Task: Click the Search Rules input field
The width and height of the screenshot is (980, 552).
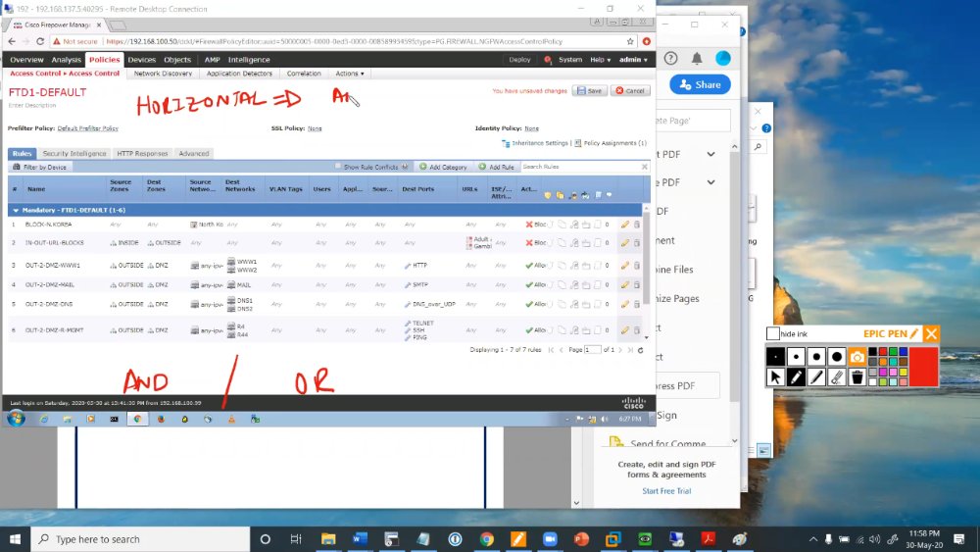Action: [x=580, y=167]
